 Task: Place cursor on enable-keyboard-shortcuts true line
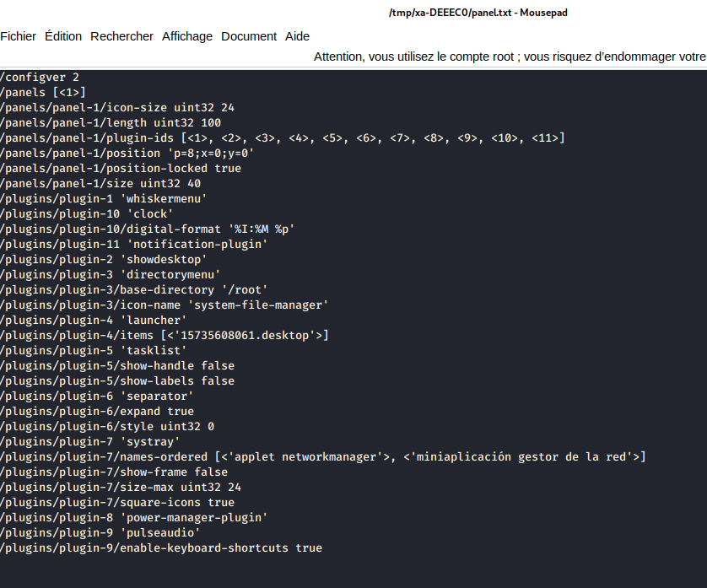tap(160, 548)
